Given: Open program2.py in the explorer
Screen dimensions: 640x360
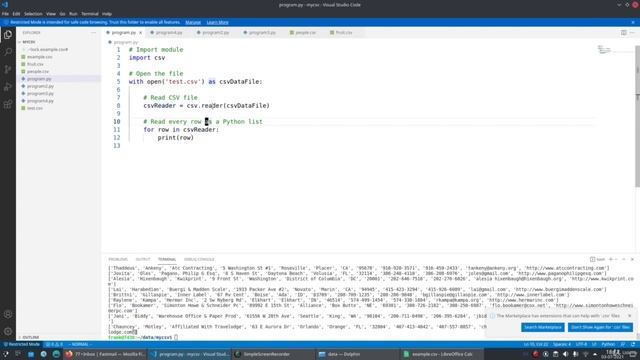Looking at the screenshot, I should tap(40, 86).
